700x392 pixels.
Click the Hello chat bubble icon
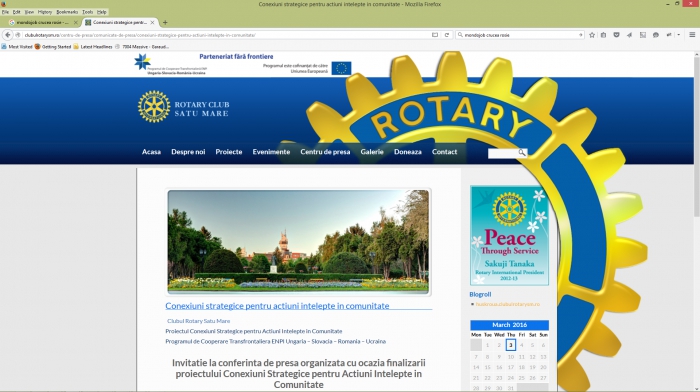656,35
